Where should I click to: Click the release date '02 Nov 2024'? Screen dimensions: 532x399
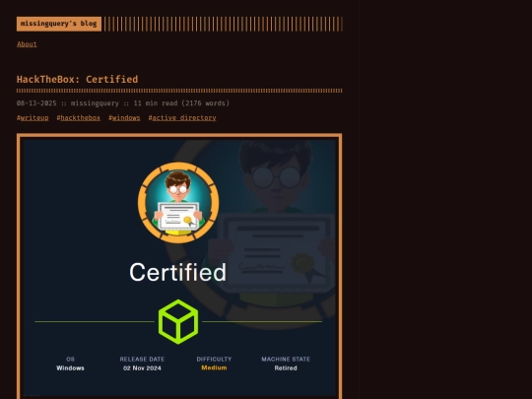click(x=142, y=368)
